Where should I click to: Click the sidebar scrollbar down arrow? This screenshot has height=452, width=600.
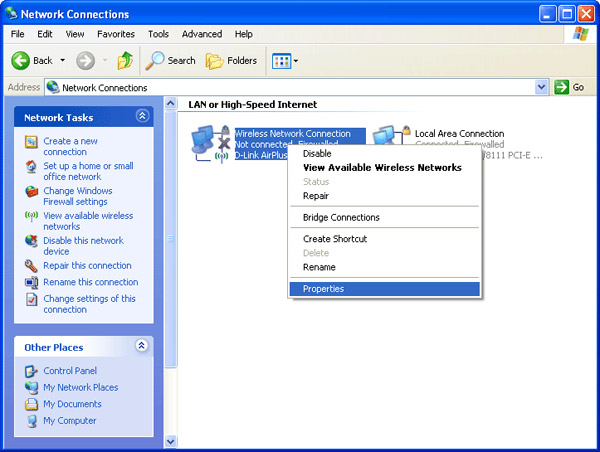[x=169, y=440]
